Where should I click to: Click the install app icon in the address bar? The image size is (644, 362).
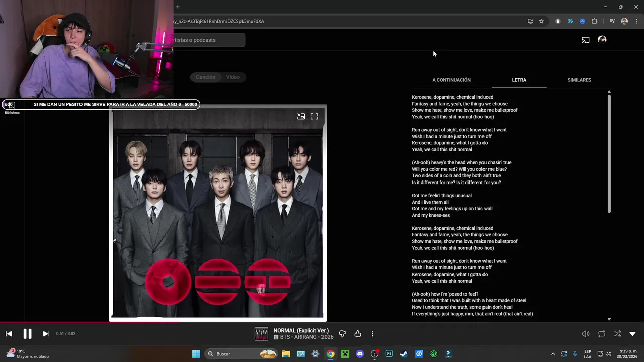coord(530,21)
